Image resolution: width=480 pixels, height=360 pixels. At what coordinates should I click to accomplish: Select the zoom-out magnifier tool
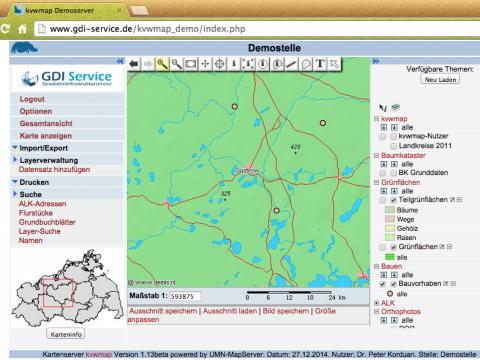coord(177,64)
